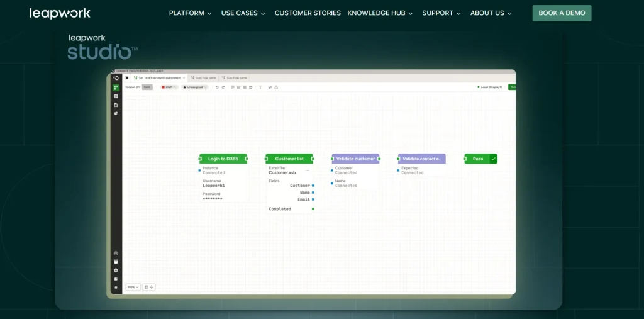Viewport: 644px width, 319px height.
Task: Click the undo arrow icon
Action: click(x=217, y=87)
